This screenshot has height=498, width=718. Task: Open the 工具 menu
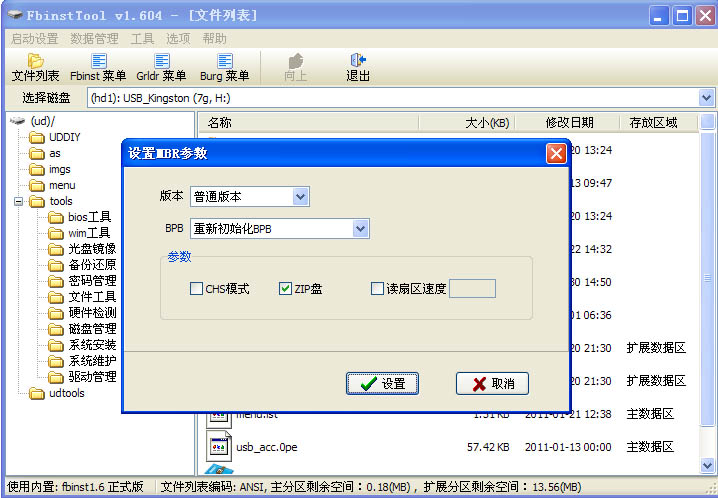coord(142,39)
